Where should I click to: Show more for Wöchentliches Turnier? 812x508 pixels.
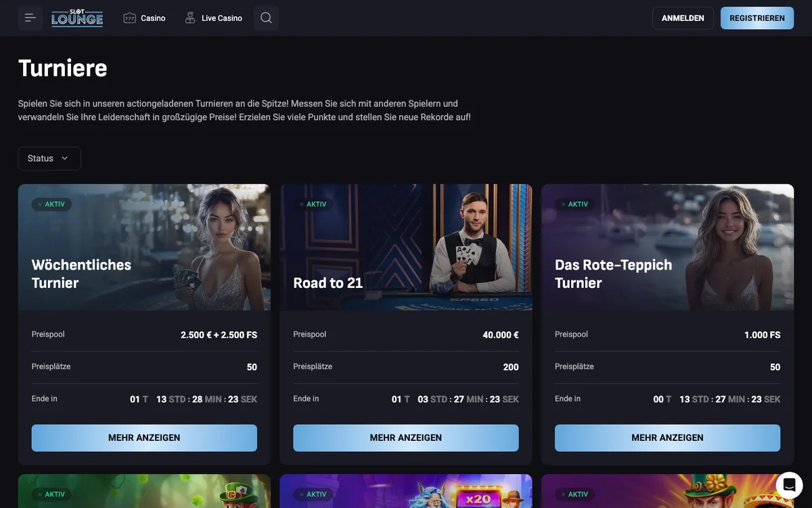click(144, 438)
